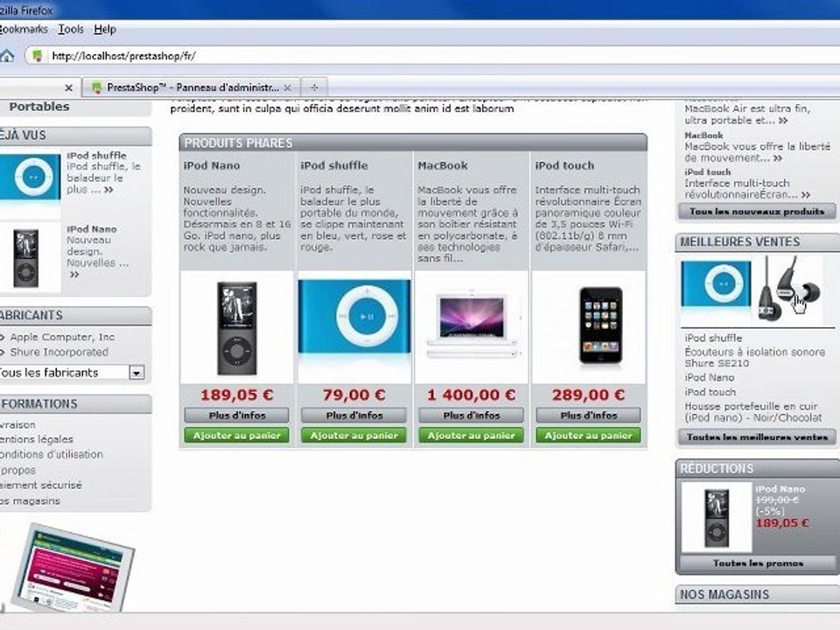840x630 pixels.
Task: Click Plus d'infos for MacBook
Action: click(471, 415)
